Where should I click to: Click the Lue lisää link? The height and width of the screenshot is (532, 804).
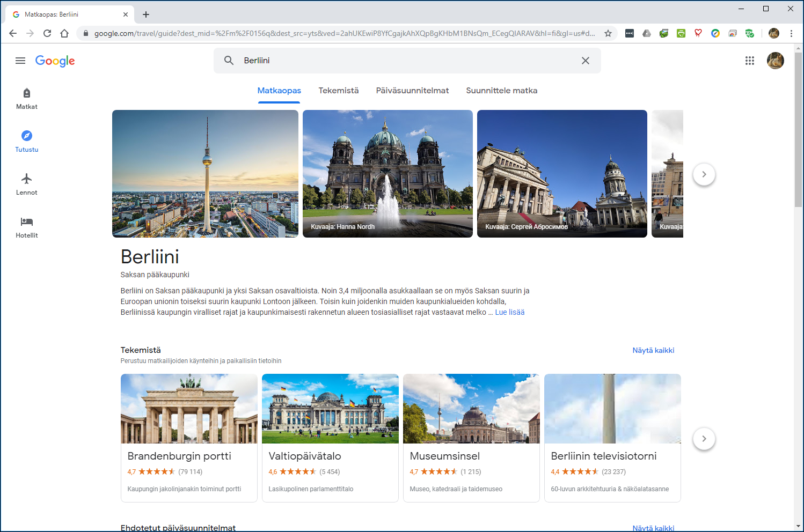pos(509,312)
